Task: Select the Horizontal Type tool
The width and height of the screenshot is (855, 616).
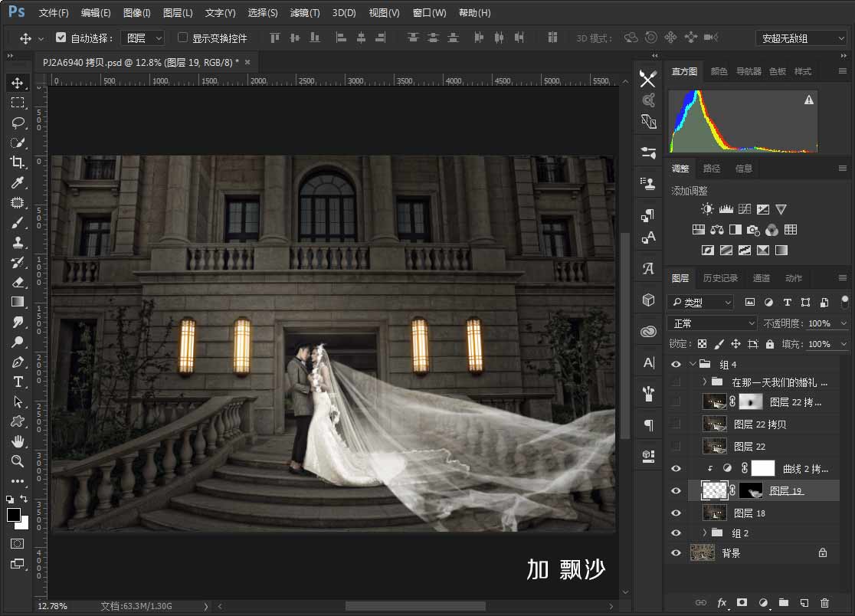Action: click(x=17, y=382)
